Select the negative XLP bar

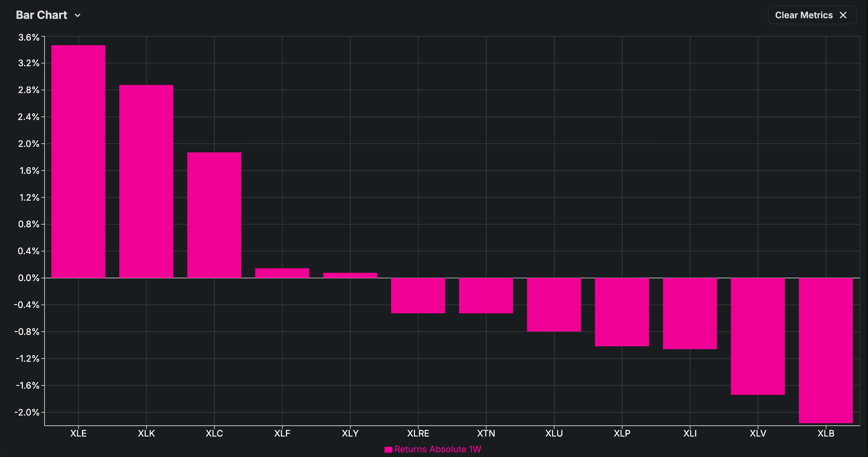tap(622, 312)
